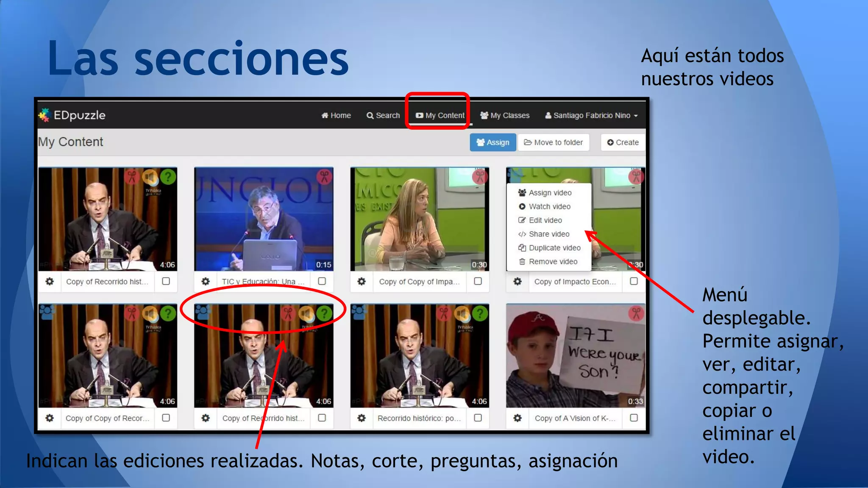The width and height of the screenshot is (868, 488).
Task: Go to My Content tab
Action: 440,115
